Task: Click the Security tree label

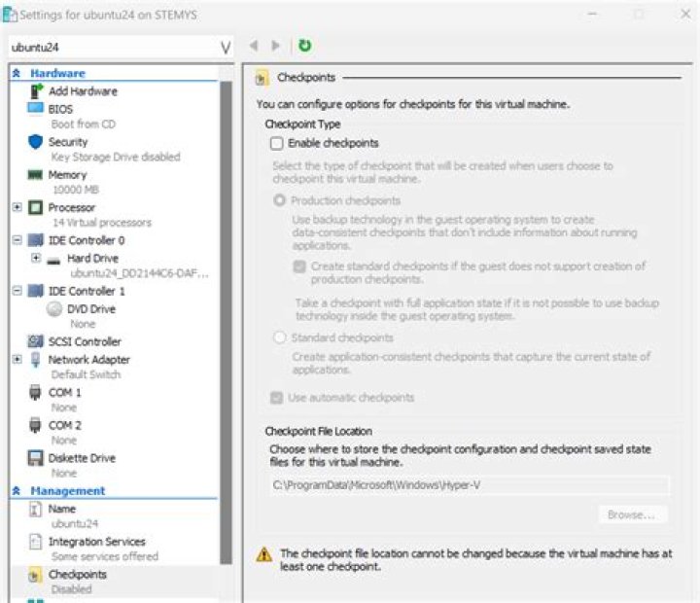Action: (x=68, y=142)
